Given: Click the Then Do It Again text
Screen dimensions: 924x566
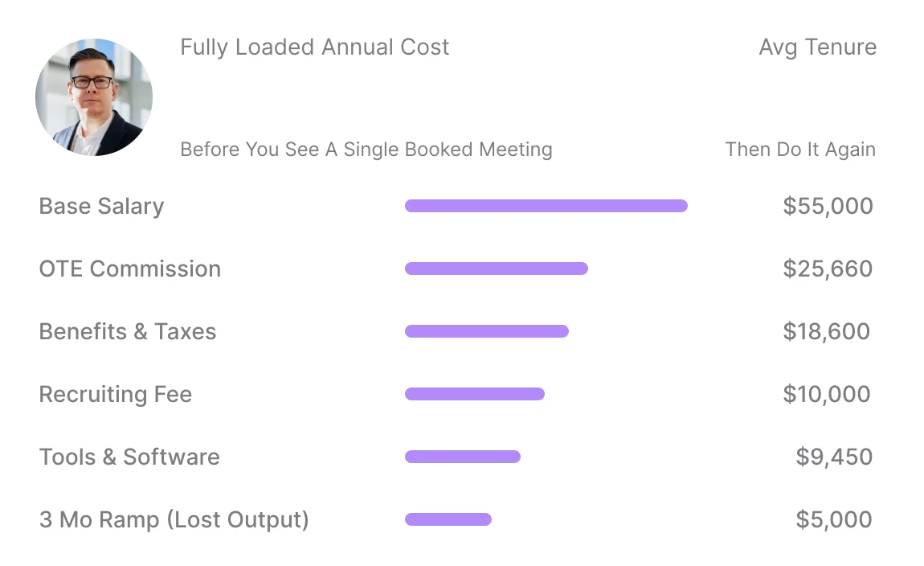Looking at the screenshot, I should pos(799,150).
